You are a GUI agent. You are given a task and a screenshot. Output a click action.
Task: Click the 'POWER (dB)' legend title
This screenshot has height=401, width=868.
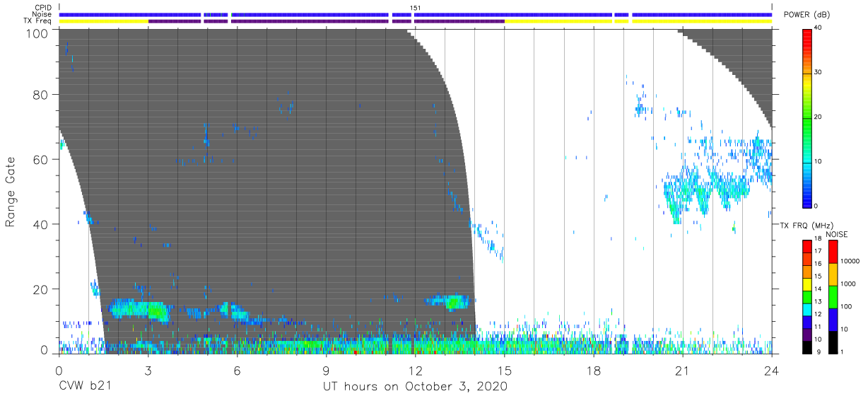pos(807,15)
